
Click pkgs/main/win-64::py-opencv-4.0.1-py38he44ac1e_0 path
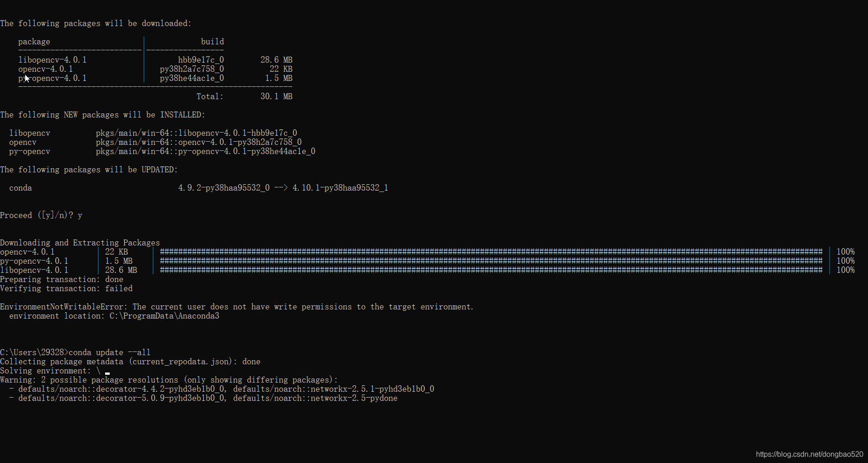coord(206,151)
